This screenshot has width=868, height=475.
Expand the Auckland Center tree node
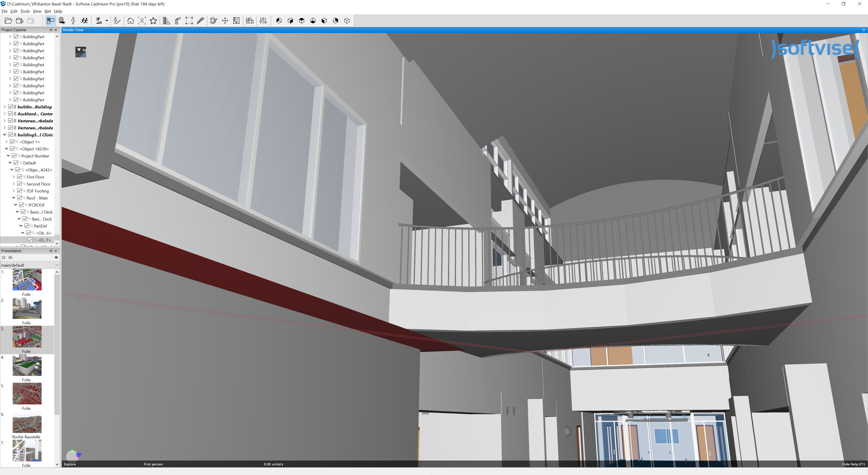coord(5,114)
